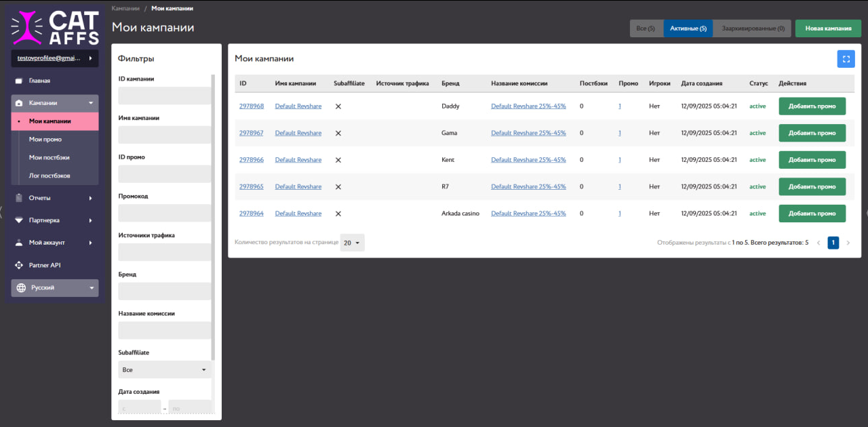The height and width of the screenshot is (427, 868).
Task: Click the Новая кампания button
Action: click(x=828, y=28)
